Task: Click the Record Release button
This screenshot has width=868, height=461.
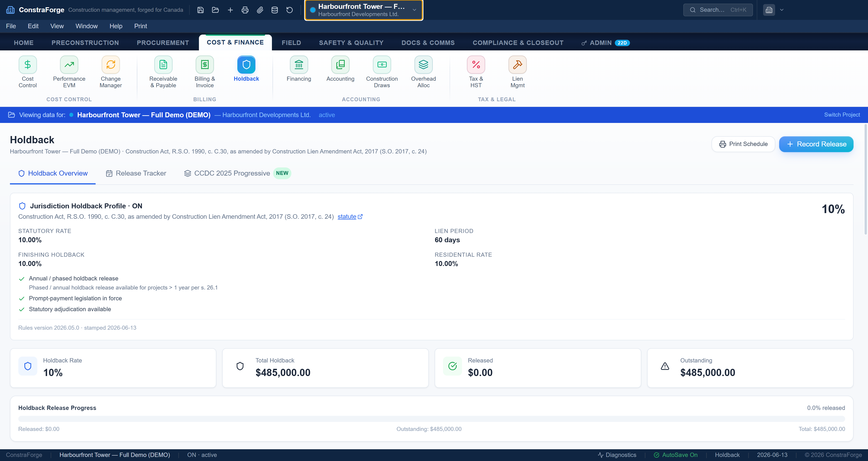Action: [x=816, y=144]
